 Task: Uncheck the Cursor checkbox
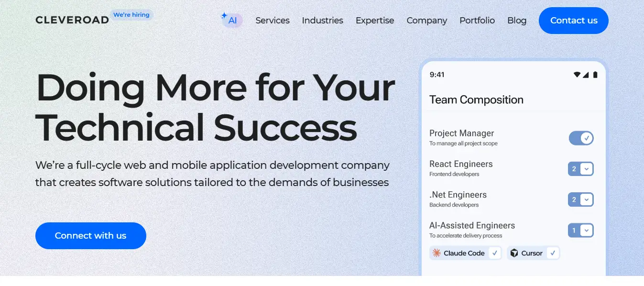[553, 253]
